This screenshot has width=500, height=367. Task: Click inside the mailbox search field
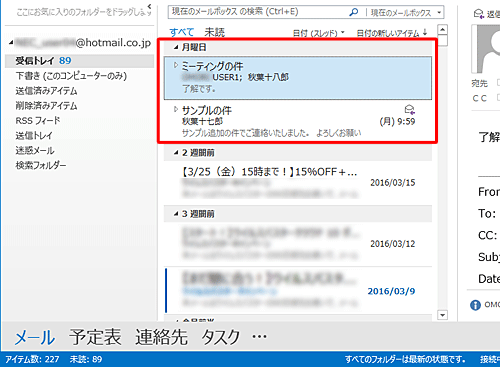pyautogui.click(x=258, y=12)
